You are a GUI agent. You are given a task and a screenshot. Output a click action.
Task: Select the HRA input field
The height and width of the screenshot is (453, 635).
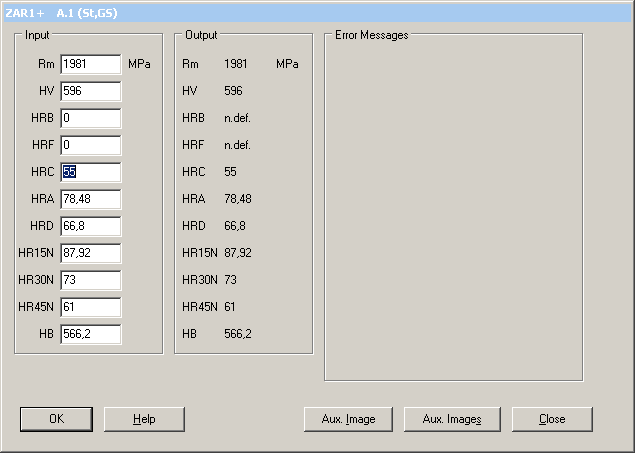[x=90, y=199]
